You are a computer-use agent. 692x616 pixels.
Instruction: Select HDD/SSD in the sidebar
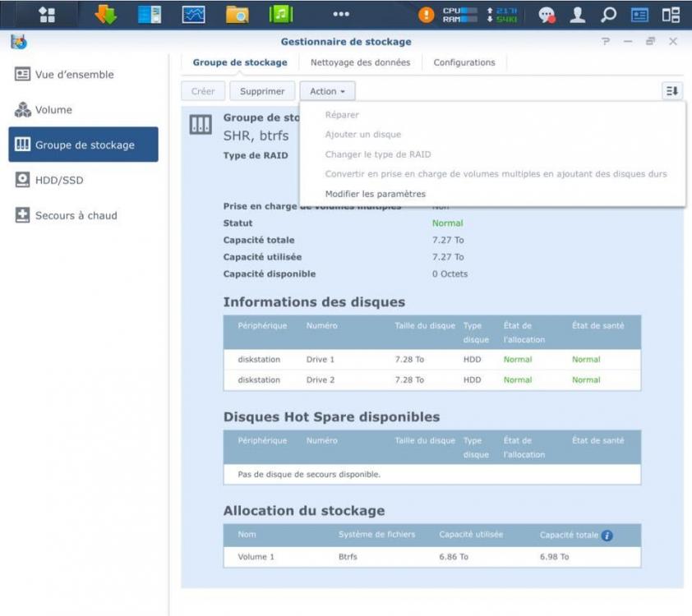click(59, 181)
